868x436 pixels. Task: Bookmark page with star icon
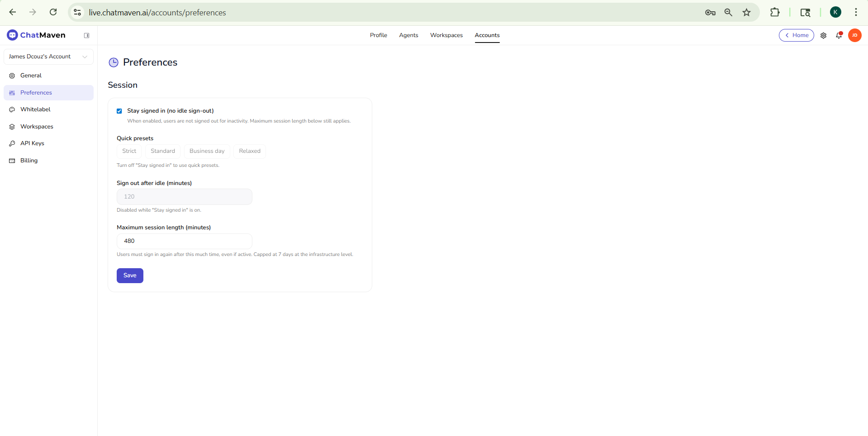[x=746, y=13]
